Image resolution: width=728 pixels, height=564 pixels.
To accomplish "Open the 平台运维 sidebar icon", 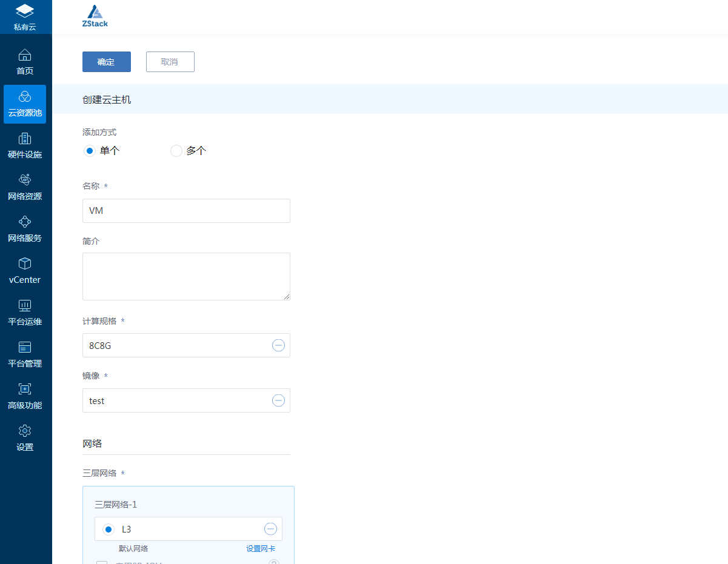I will pos(24,311).
